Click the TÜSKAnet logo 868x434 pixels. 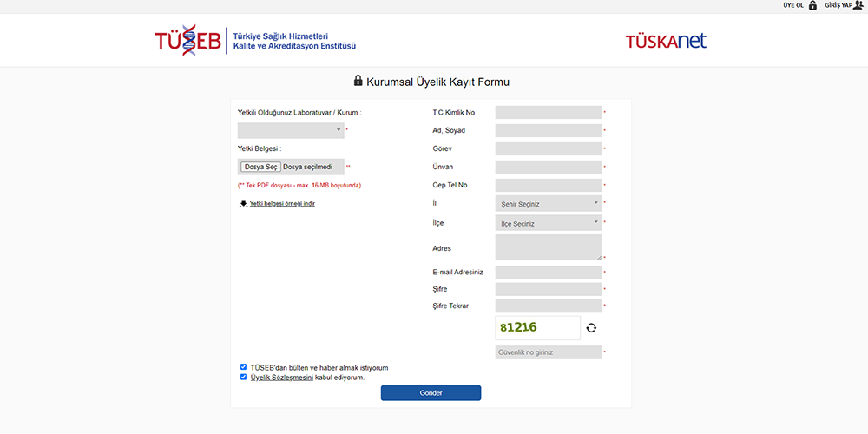666,41
